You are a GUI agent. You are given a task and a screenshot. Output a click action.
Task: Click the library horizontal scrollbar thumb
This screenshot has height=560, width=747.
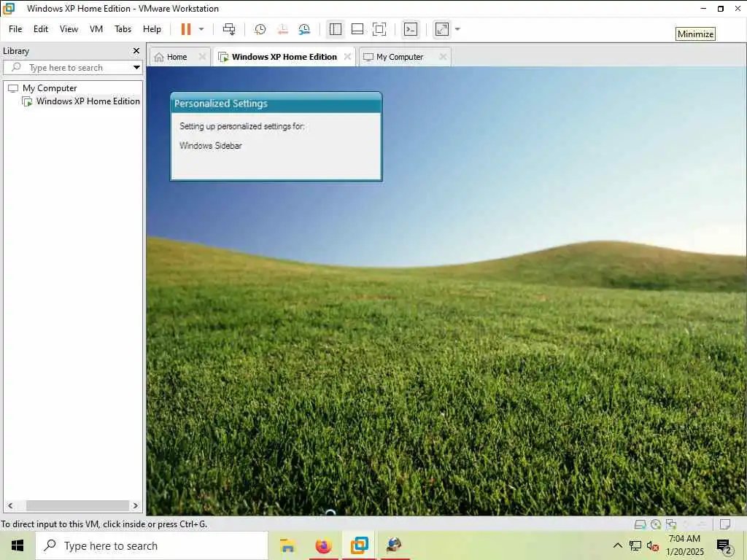point(77,506)
